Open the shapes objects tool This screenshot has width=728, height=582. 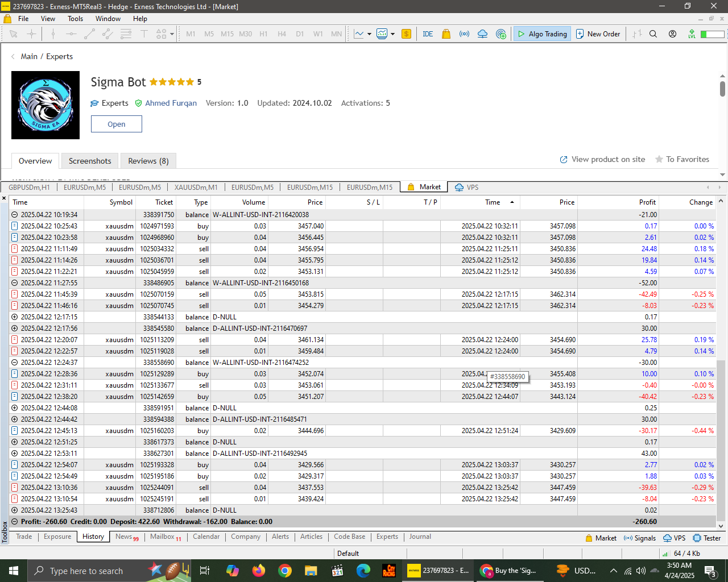pyautogui.click(x=162, y=34)
